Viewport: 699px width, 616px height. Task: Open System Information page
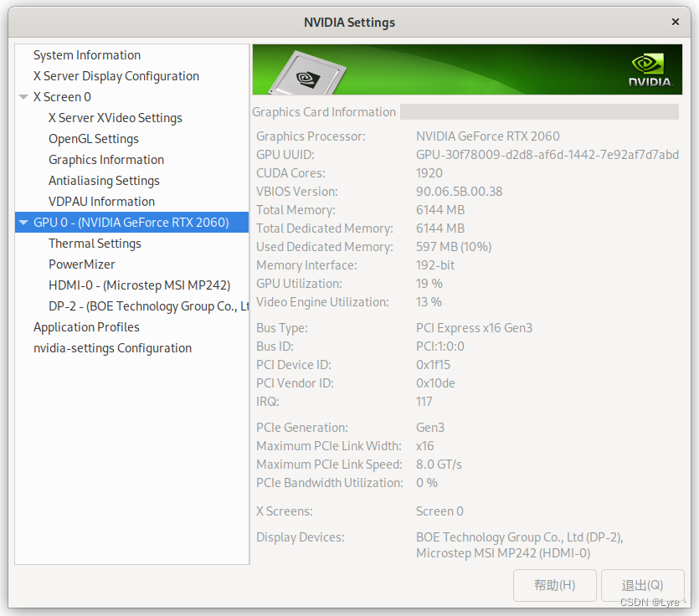[86, 54]
